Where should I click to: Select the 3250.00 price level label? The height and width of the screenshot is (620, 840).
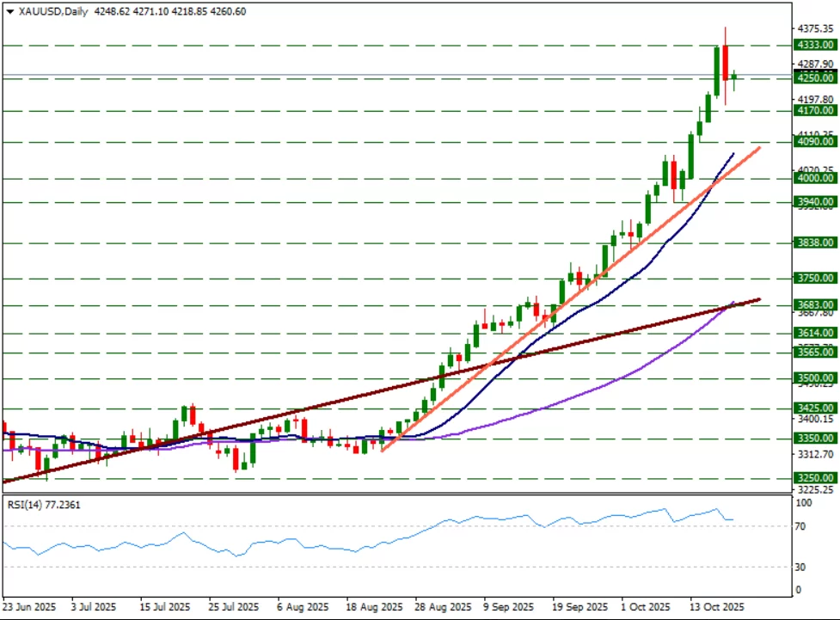[x=813, y=478]
